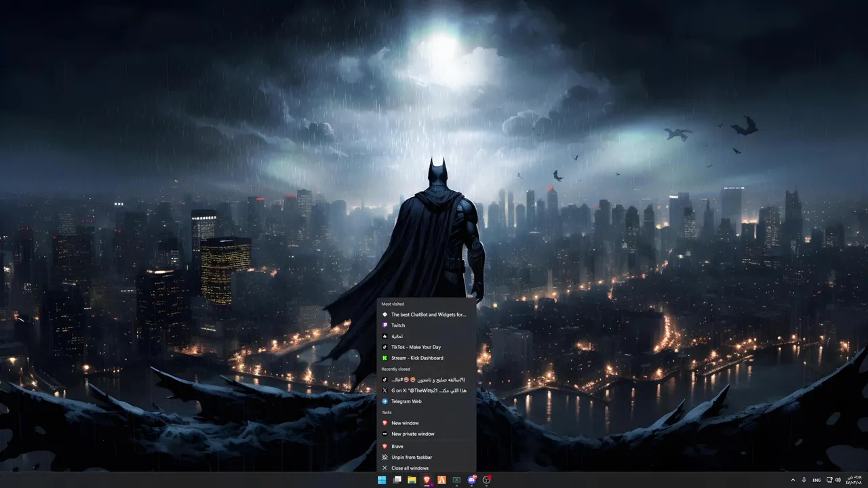Open 'Stream - Kick Dashboard' entry
Image resolution: width=868 pixels, height=488 pixels.
tap(427, 358)
